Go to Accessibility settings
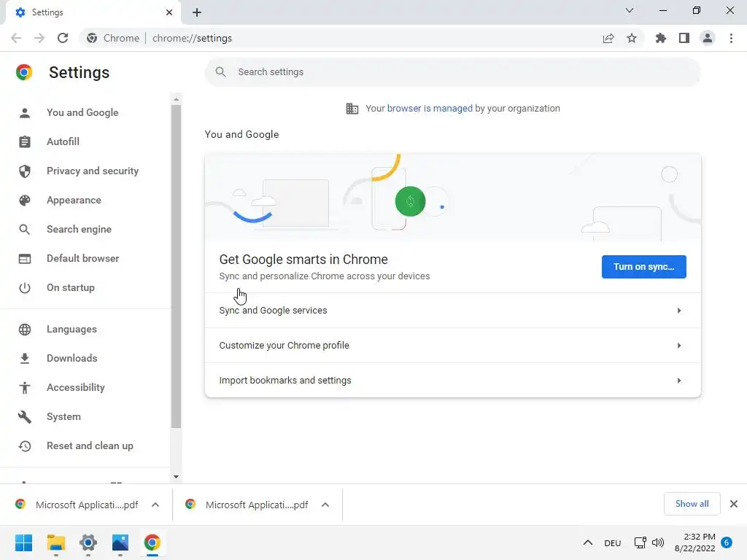Image resolution: width=747 pixels, height=560 pixels. (76, 388)
